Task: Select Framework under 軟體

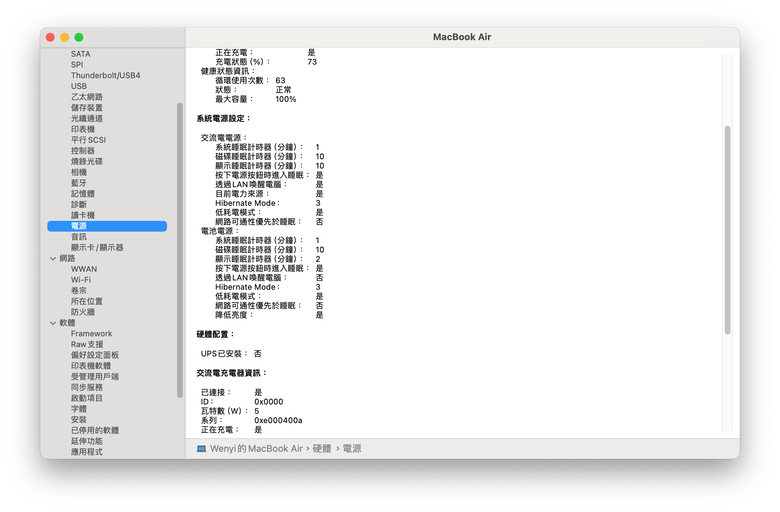Action: point(92,334)
